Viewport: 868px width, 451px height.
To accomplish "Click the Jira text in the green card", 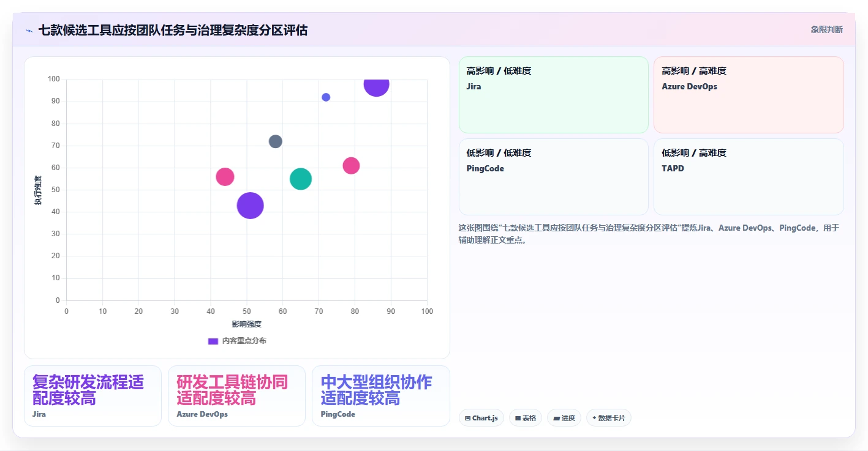I will coord(474,86).
